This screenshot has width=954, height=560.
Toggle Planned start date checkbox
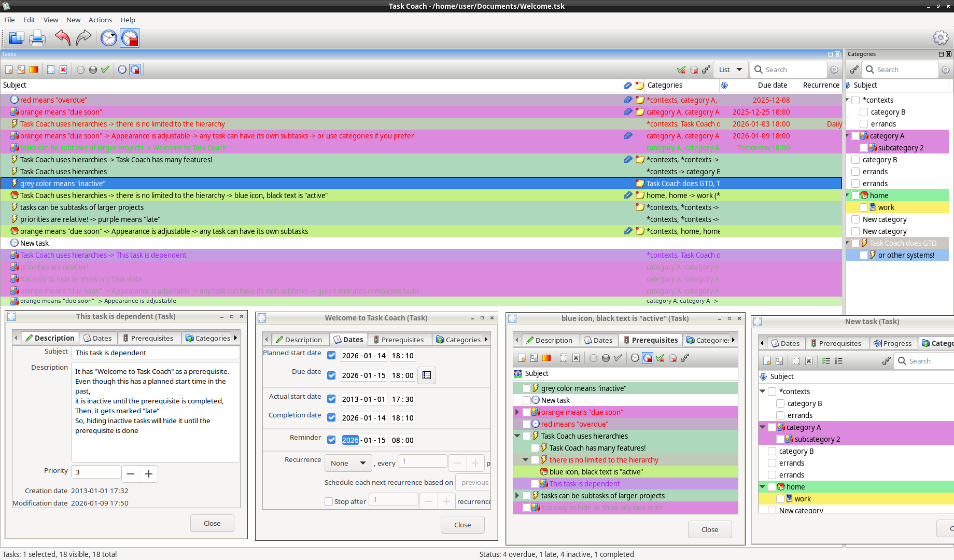pos(331,356)
